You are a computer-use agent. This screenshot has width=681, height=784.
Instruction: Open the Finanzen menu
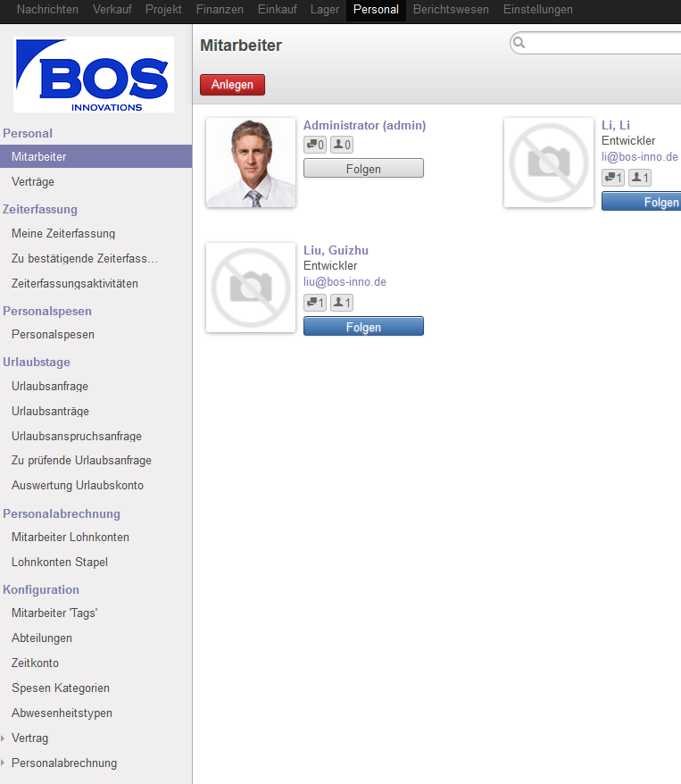coord(220,10)
